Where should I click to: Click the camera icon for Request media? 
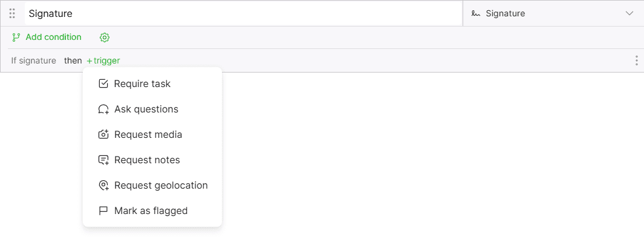103,134
